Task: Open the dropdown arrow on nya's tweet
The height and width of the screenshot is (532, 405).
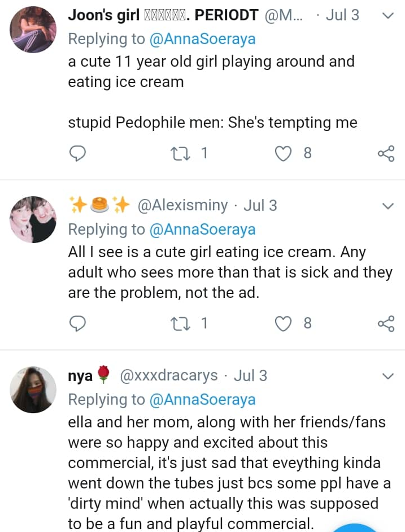Action: pos(387,376)
